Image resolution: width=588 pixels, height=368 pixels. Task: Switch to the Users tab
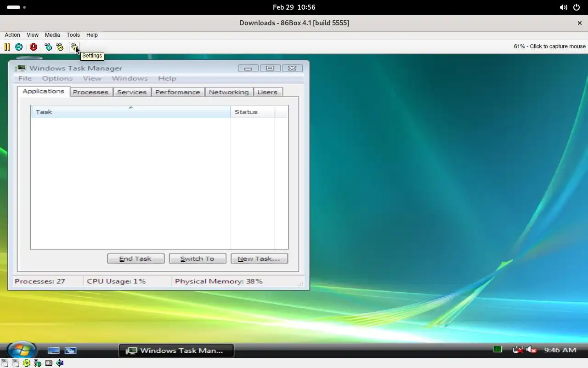pos(267,92)
